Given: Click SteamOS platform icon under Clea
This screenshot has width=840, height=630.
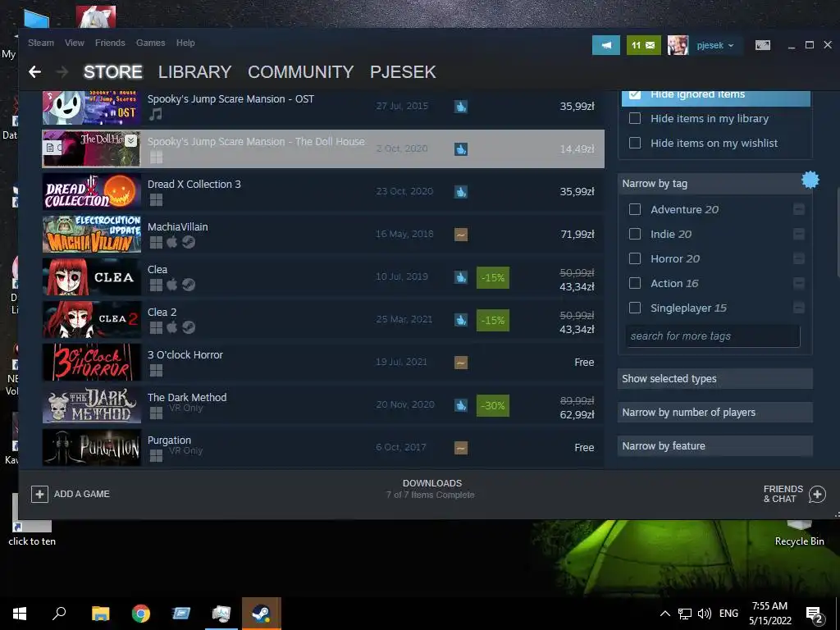Looking at the screenshot, I should (x=188, y=285).
